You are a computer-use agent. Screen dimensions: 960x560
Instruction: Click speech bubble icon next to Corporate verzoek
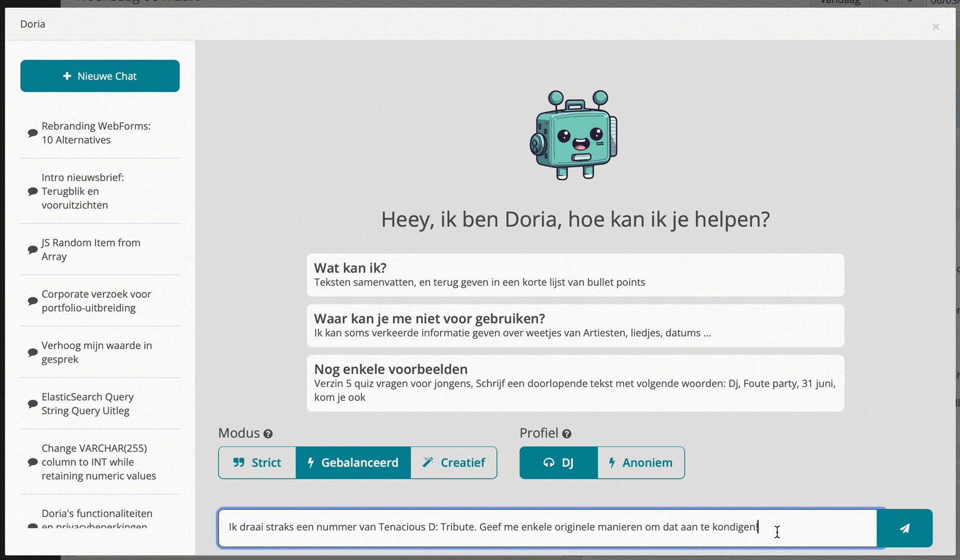pyautogui.click(x=33, y=301)
